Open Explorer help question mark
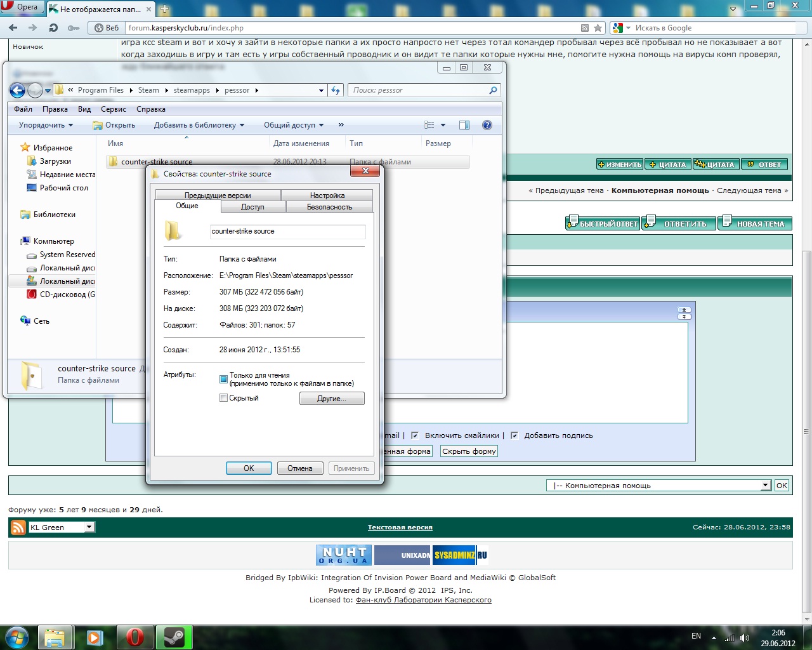The width and height of the screenshot is (812, 650). coord(487,125)
